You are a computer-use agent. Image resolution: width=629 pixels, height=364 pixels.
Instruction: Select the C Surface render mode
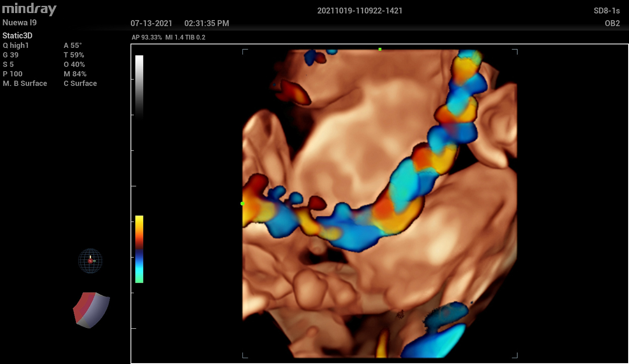pos(80,83)
